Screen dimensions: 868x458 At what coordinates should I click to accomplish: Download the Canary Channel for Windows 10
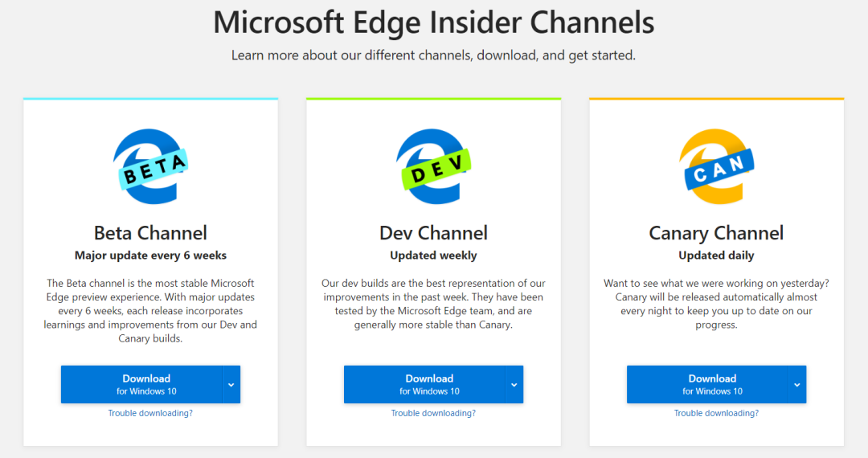[x=707, y=384]
